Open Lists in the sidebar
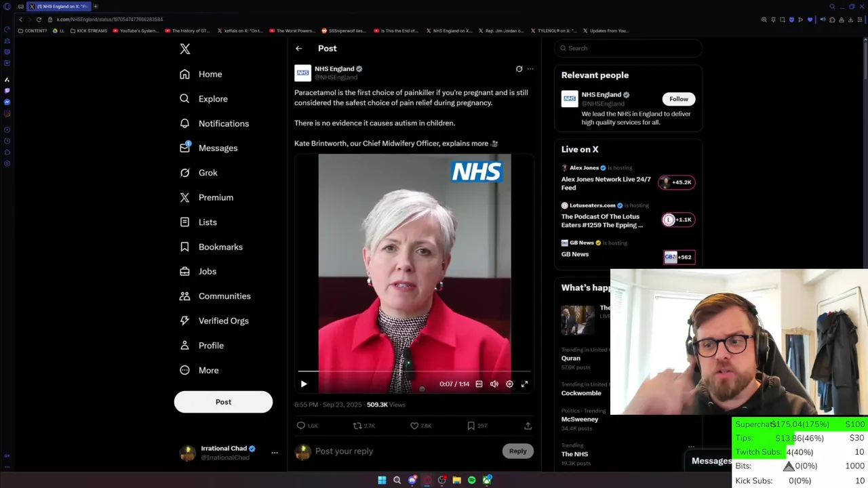 click(x=198, y=222)
